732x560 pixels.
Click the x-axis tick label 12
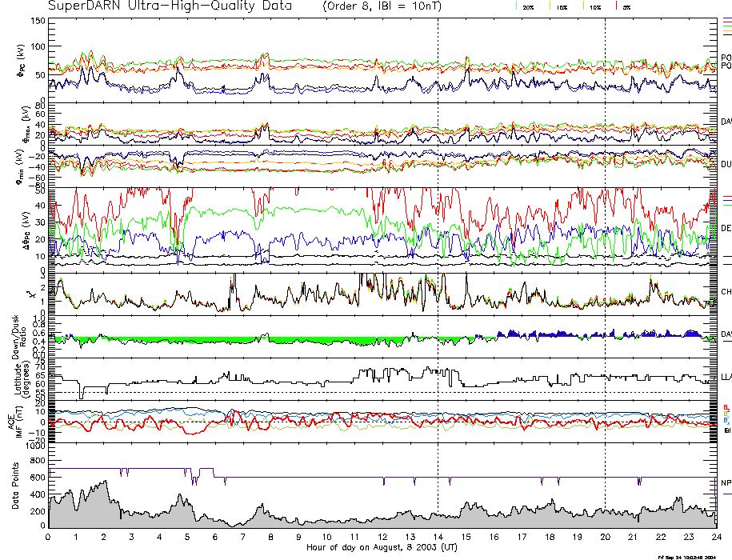click(x=382, y=536)
